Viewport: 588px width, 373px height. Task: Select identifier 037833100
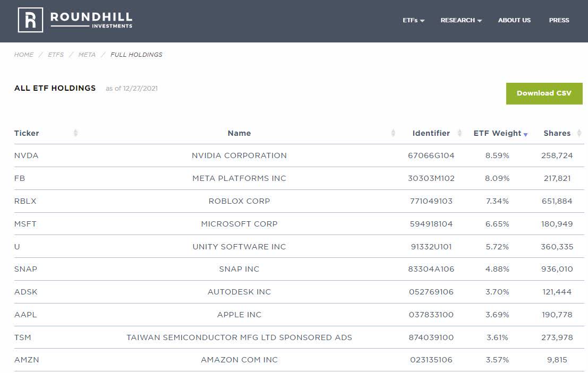(x=431, y=315)
